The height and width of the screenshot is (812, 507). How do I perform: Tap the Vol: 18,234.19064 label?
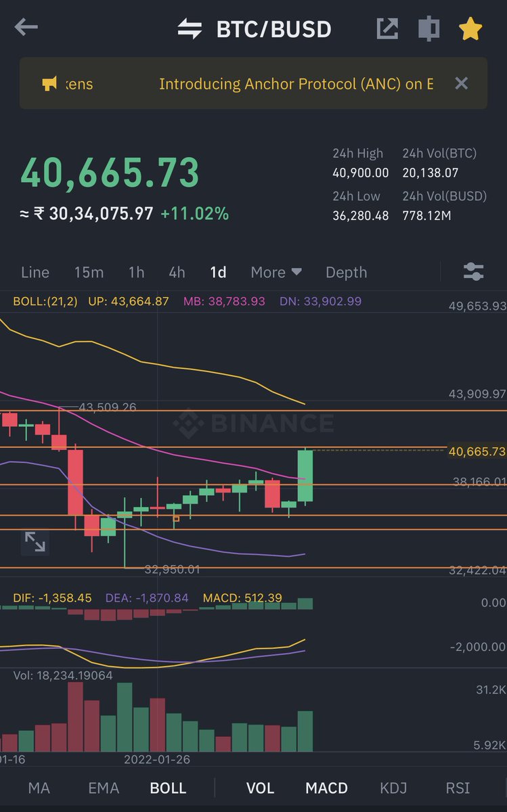63,675
